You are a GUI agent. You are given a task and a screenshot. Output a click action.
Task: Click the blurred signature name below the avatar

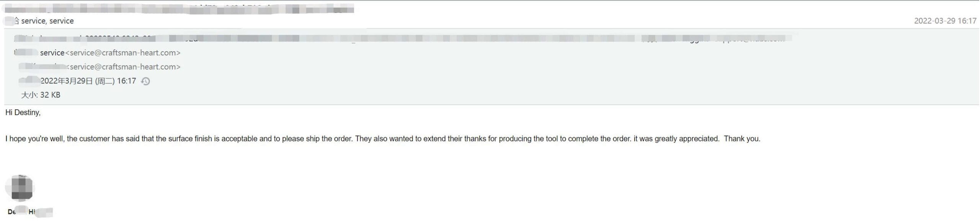tap(30, 211)
